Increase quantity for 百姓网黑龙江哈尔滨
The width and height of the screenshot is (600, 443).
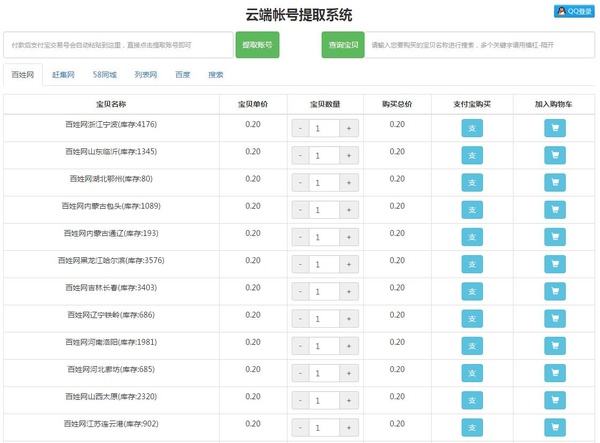pos(349,264)
